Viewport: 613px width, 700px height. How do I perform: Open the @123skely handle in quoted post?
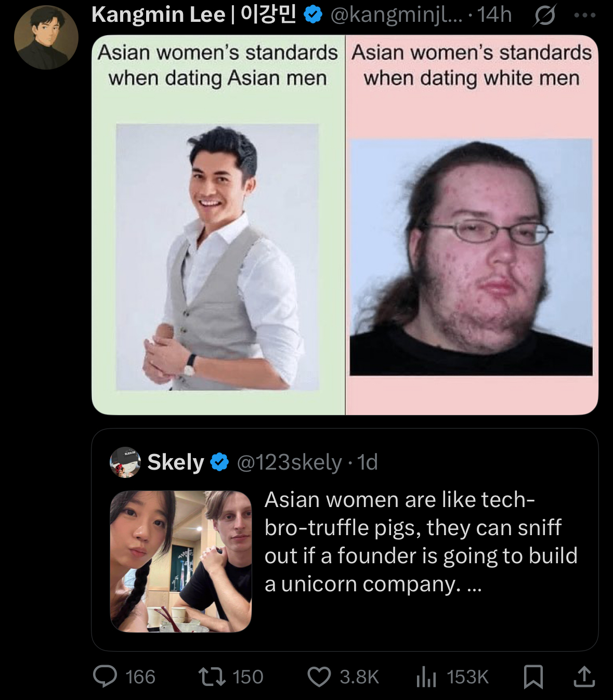[289, 462]
